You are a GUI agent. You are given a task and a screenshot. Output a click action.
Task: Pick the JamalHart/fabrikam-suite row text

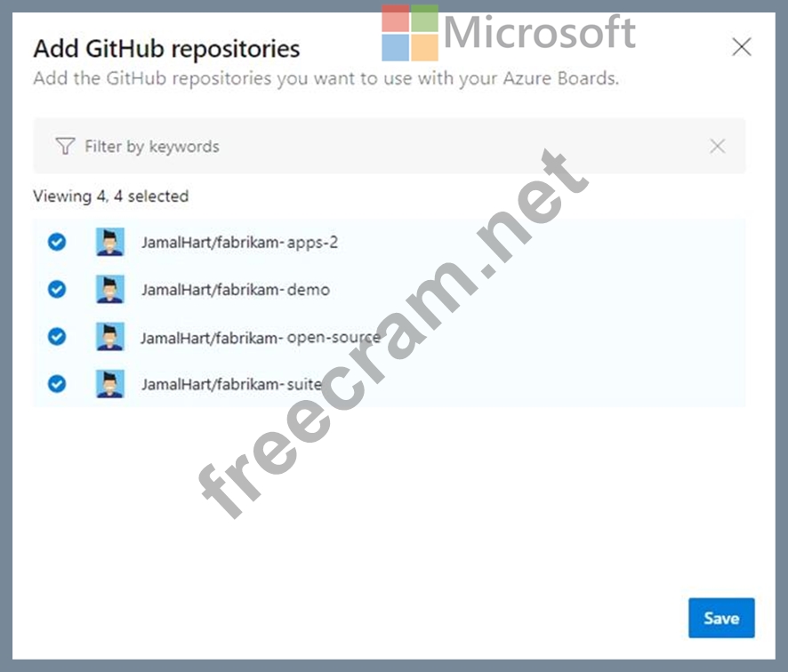231,385
